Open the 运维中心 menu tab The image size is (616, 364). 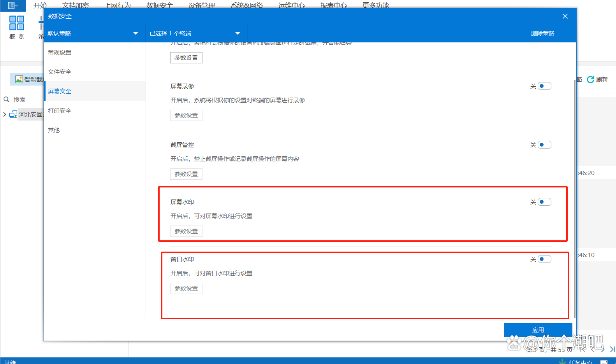292,5
